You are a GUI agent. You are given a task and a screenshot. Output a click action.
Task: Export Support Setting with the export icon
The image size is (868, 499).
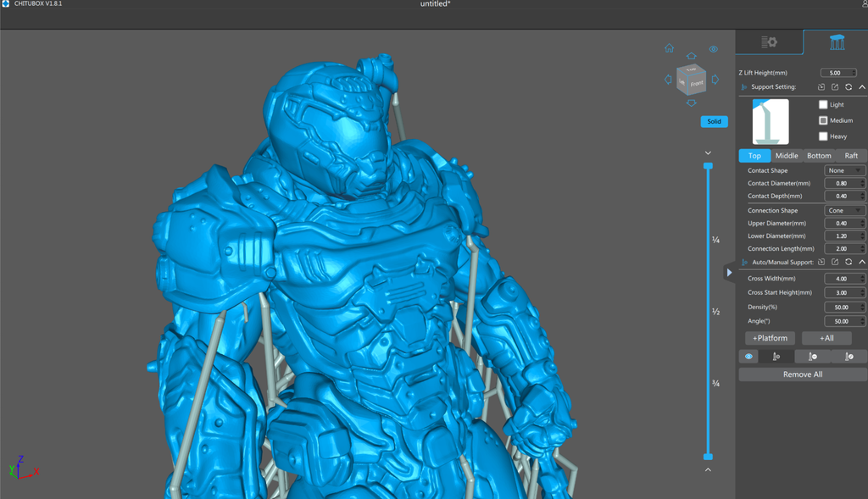835,86
